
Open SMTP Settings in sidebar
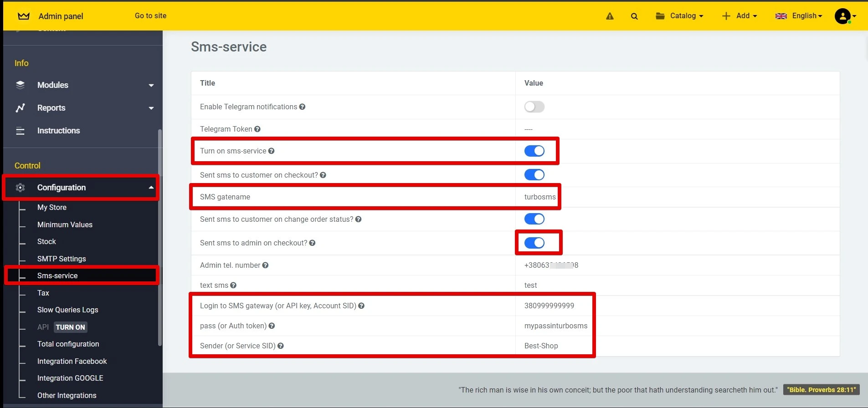tap(62, 259)
